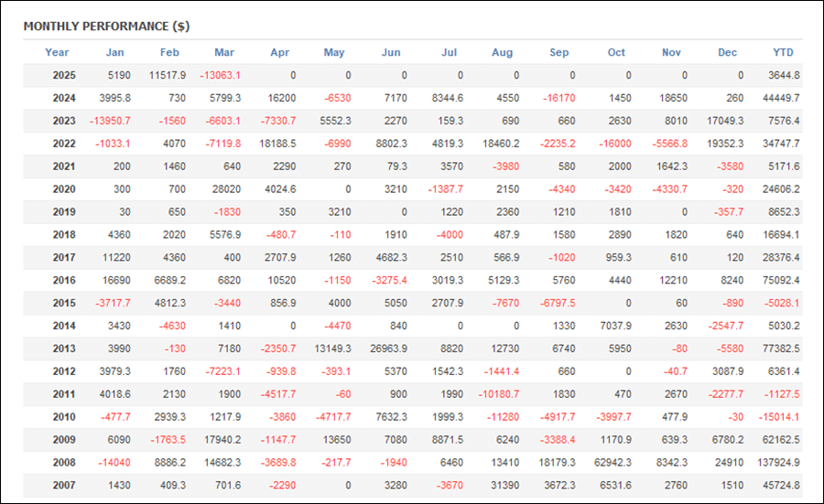The width and height of the screenshot is (824, 504).
Task: Click the YTD column header
Action: [x=783, y=52]
